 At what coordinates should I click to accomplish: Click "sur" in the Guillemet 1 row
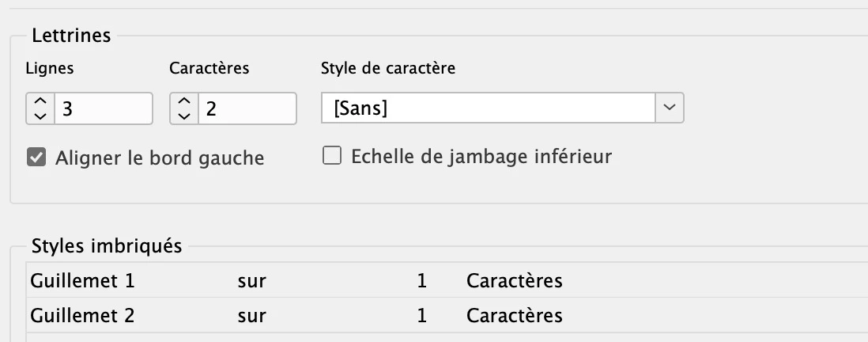[x=251, y=281]
